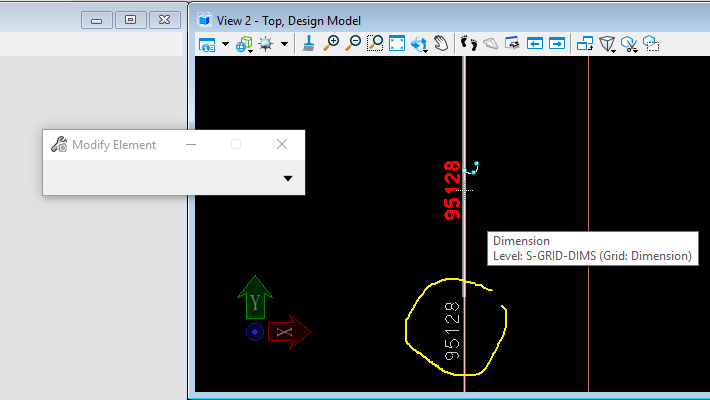Expand the Modify Element settings arrow
Viewport: 710px width, 400px height.
pos(288,178)
